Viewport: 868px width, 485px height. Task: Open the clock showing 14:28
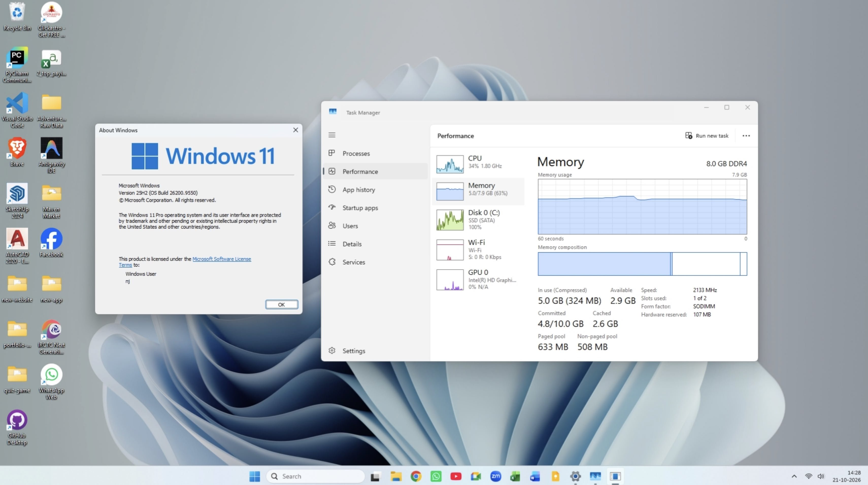coord(846,476)
